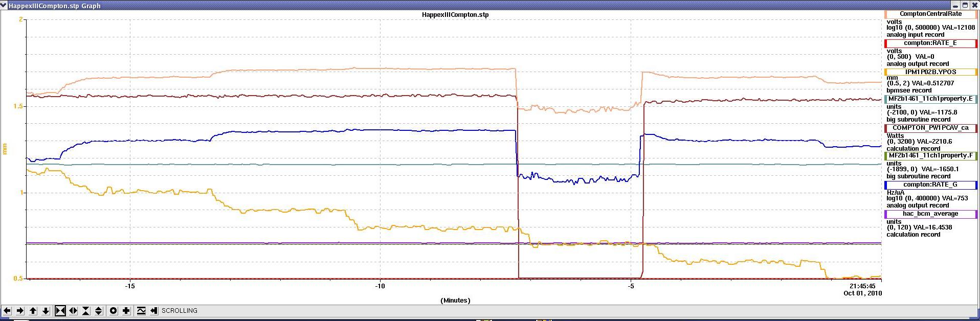The width and height of the screenshot is (980, 321).
Task: Maximize the HappexIIICompton.stp Graph window
Action: (965, 5)
